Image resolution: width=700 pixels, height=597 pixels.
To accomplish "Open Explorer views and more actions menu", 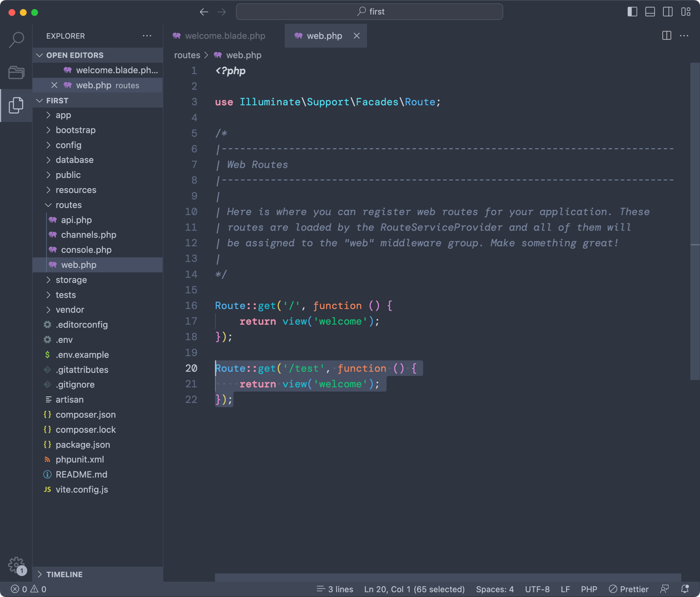I will click(147, 36).
